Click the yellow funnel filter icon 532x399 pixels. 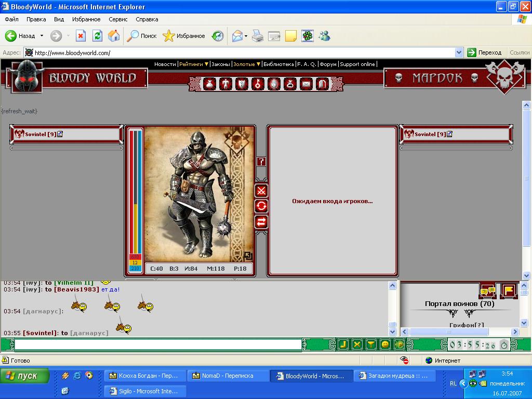coord(371,345)
